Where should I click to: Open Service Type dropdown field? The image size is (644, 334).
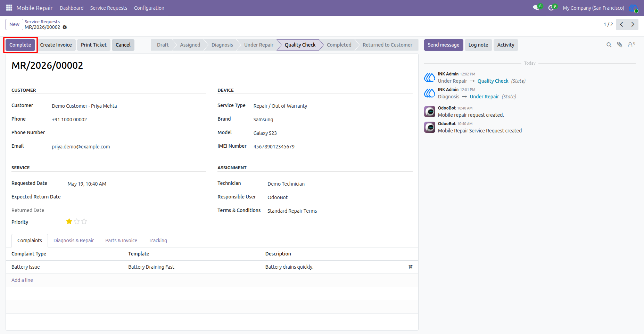click(x=333, y=106)
